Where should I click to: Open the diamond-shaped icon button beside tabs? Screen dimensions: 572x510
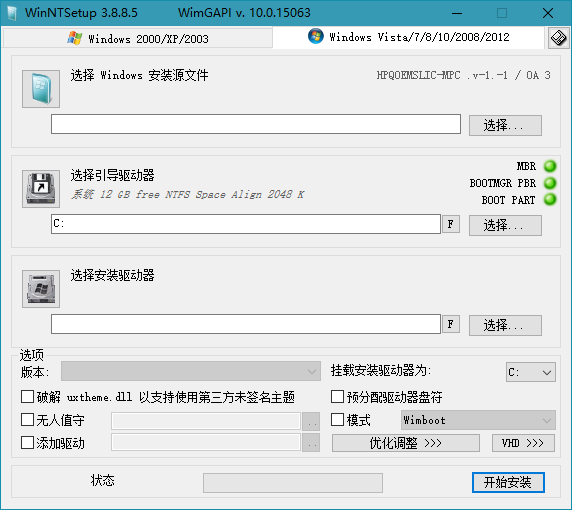pos(558,38)
